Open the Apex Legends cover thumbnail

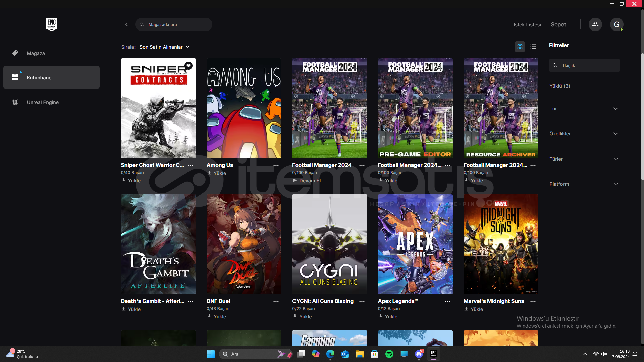[x=415, y=244]
